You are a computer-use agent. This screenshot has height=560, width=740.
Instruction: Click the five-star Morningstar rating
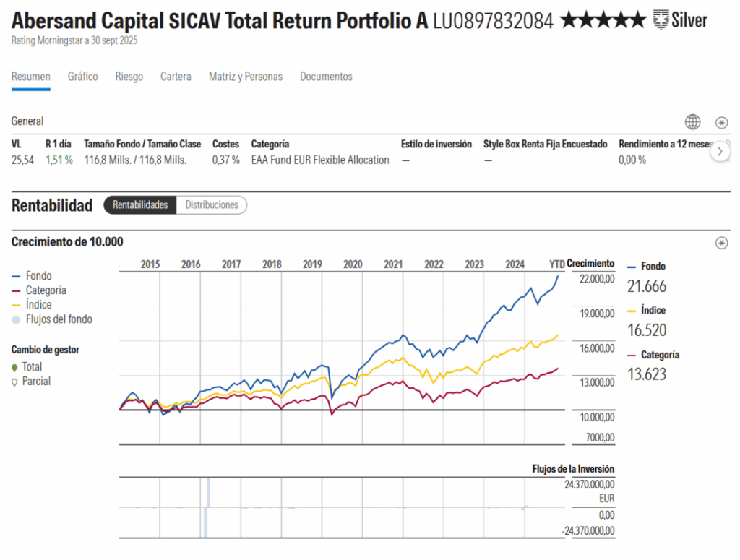[602, 18]
